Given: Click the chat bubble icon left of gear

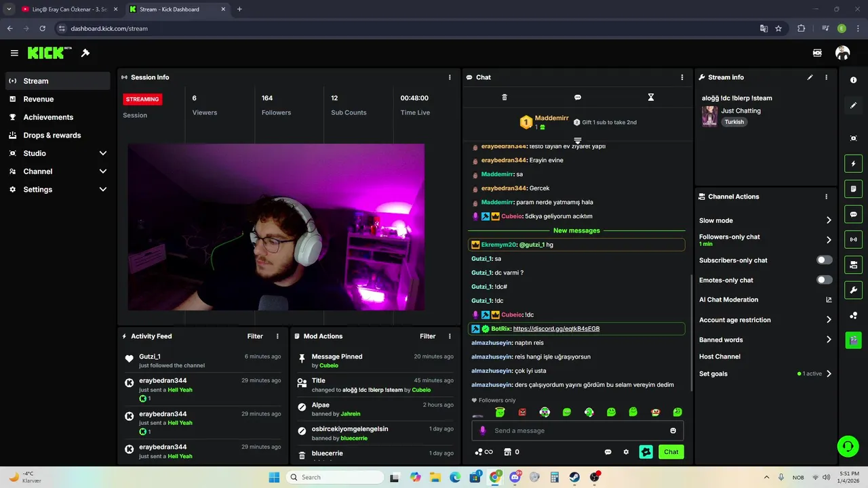Looking at the screenshot, I should (608, 452).
